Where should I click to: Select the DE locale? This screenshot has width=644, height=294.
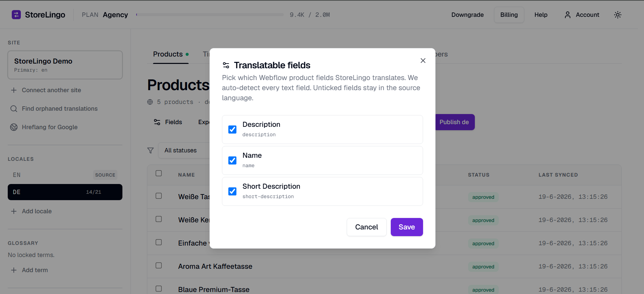coord(65,192)
